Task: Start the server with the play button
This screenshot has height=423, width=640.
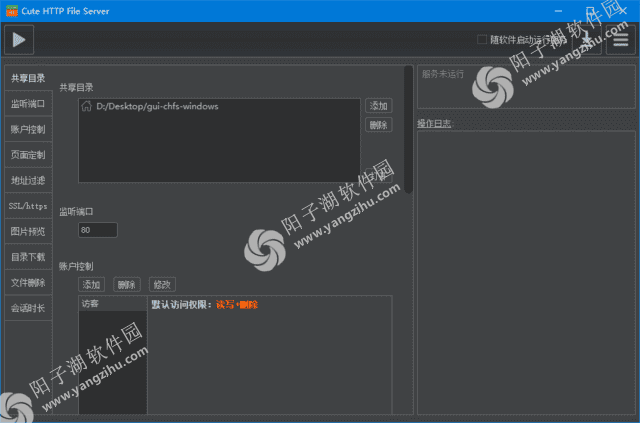Action: (19, 40)
